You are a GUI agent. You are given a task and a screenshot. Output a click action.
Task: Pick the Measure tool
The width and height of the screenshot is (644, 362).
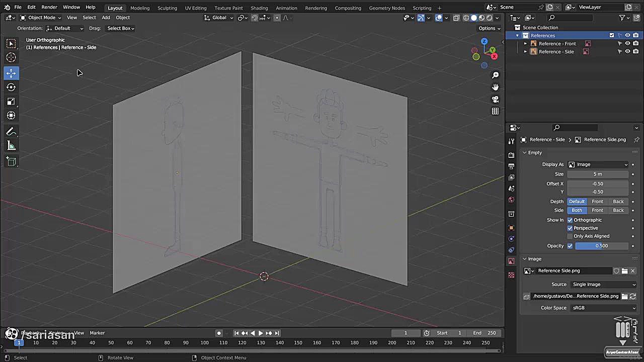tap(11, 146)
